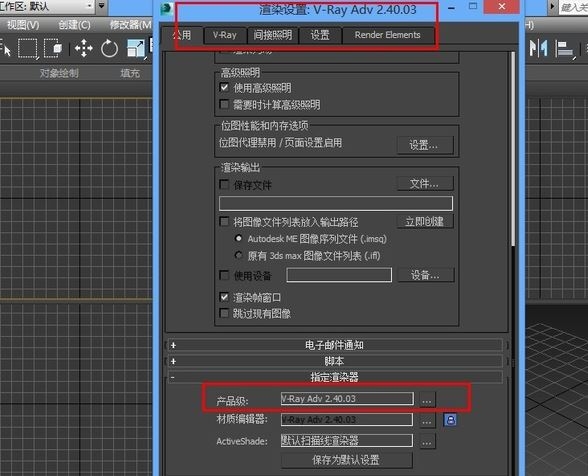Switch to the 间接照明 tab

272,35
